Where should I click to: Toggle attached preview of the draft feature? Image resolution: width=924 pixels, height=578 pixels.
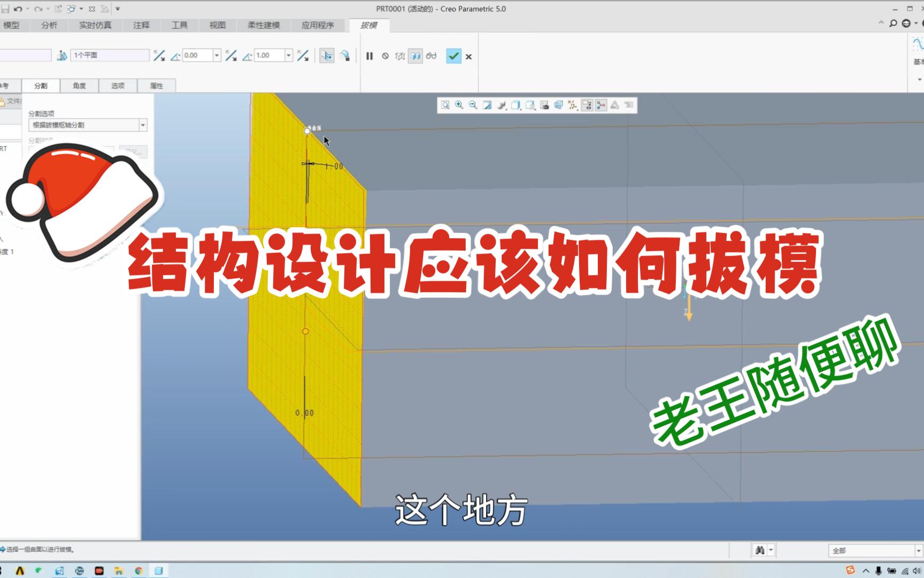(416, 56)
